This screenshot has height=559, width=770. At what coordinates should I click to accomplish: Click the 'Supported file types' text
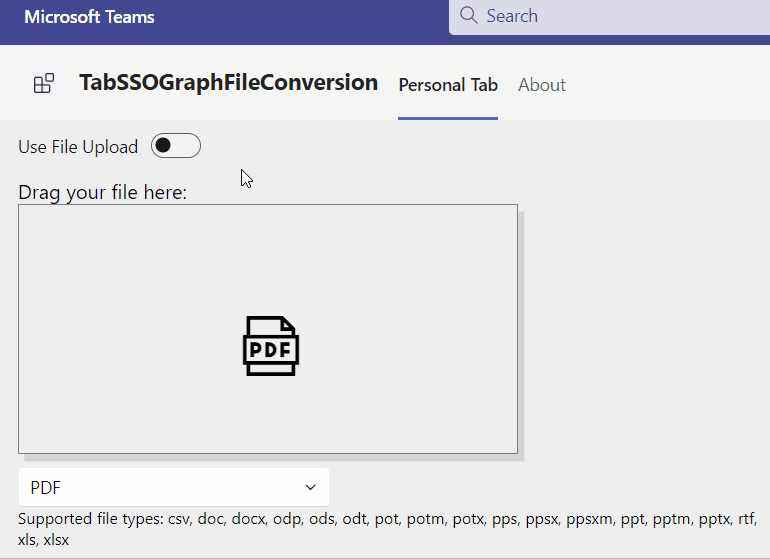point(387,530)
